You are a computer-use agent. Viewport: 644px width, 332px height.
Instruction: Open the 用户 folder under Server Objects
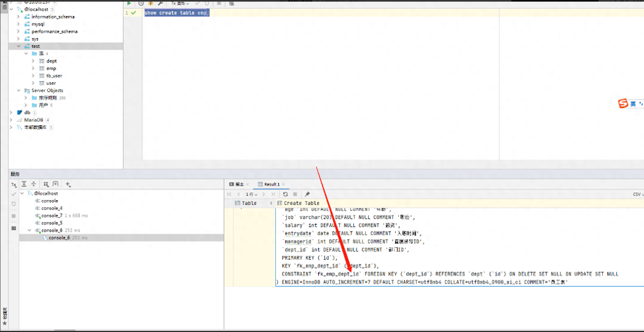[x=43, y=106]
